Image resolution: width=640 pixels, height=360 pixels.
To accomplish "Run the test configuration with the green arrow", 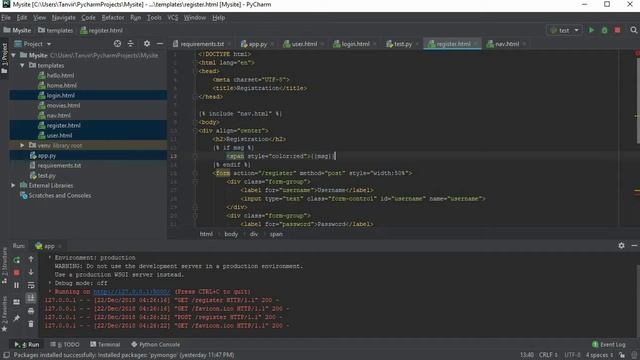I will pos(591,30).
